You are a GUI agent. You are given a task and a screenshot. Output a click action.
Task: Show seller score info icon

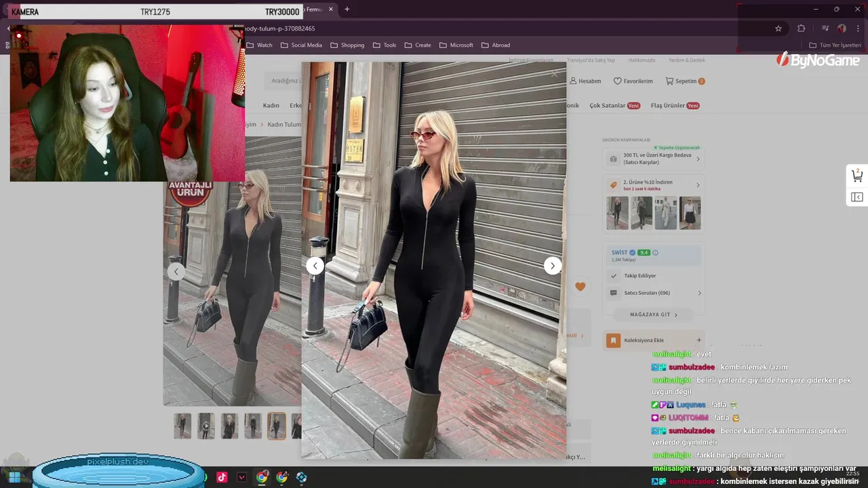pos(655,253)
